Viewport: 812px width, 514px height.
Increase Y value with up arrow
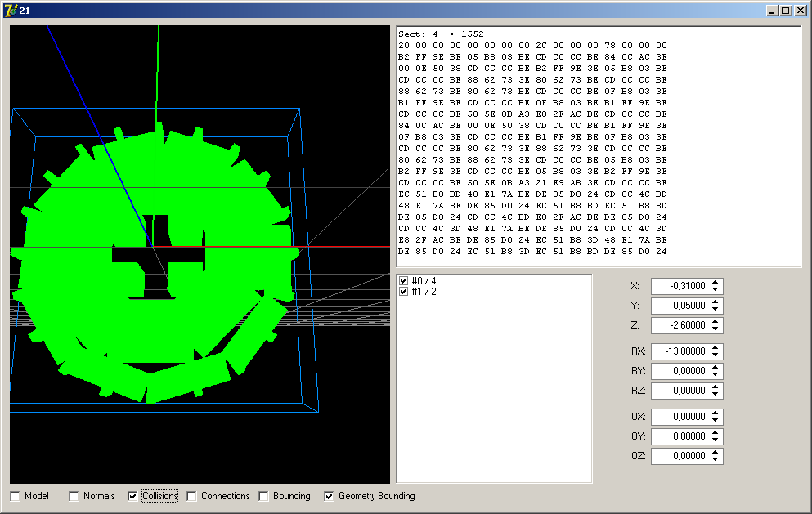coord(716,302)
